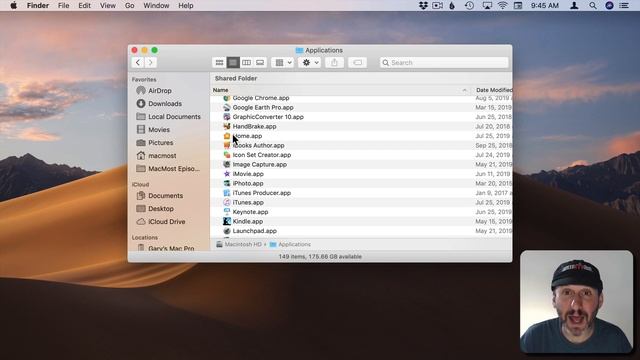The height and width of the screenshot is (360, 640).
Task: Focus the Finder Search field
Action: click(x=444, y=62)
